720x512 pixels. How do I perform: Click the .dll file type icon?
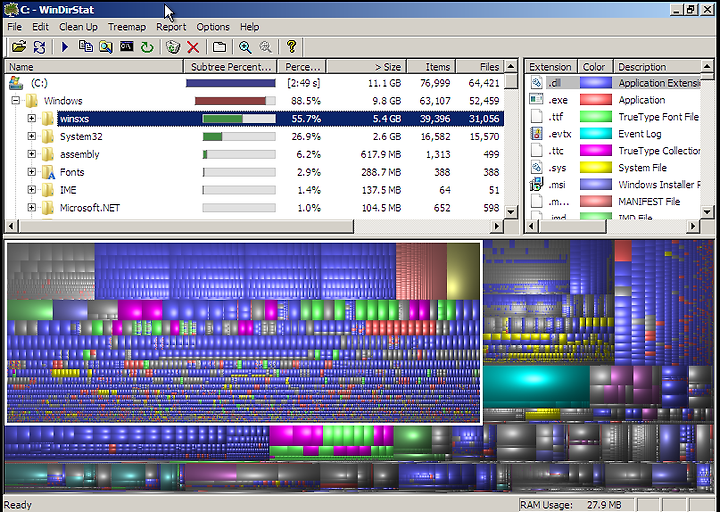(536, 83)
